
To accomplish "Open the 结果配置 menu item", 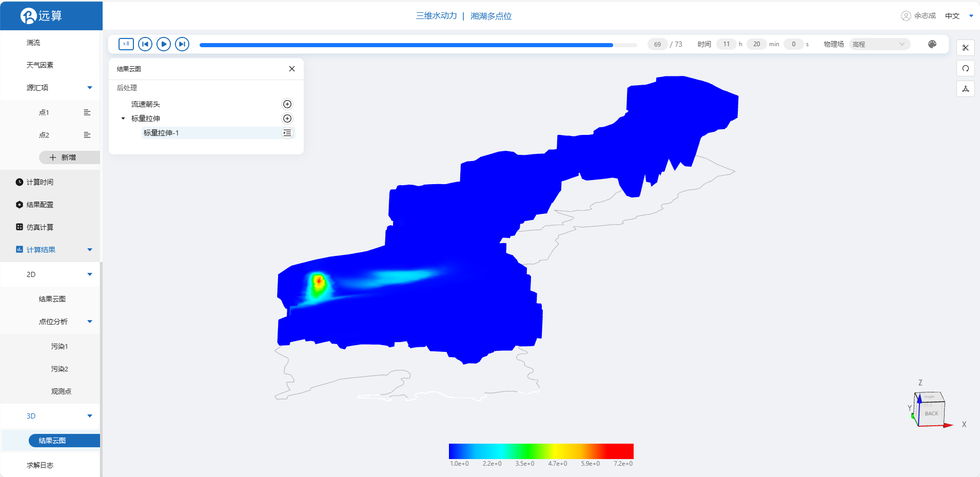I will 40,205.
